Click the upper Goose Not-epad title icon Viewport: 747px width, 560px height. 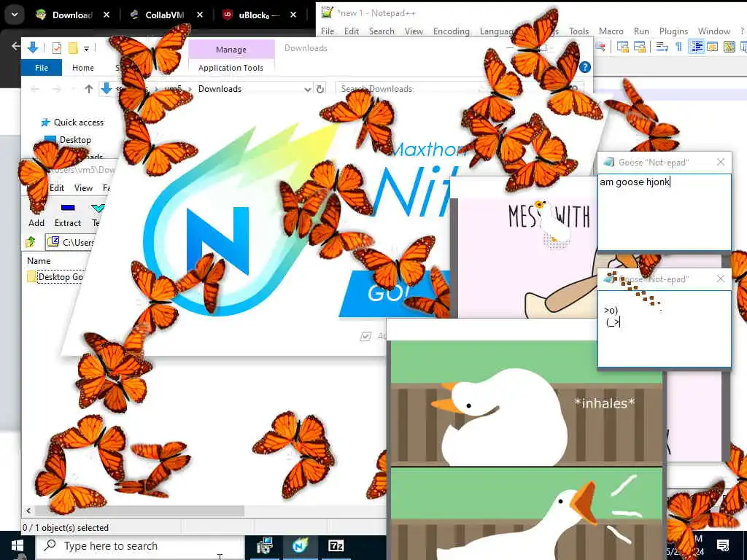[x=608, y=163]
